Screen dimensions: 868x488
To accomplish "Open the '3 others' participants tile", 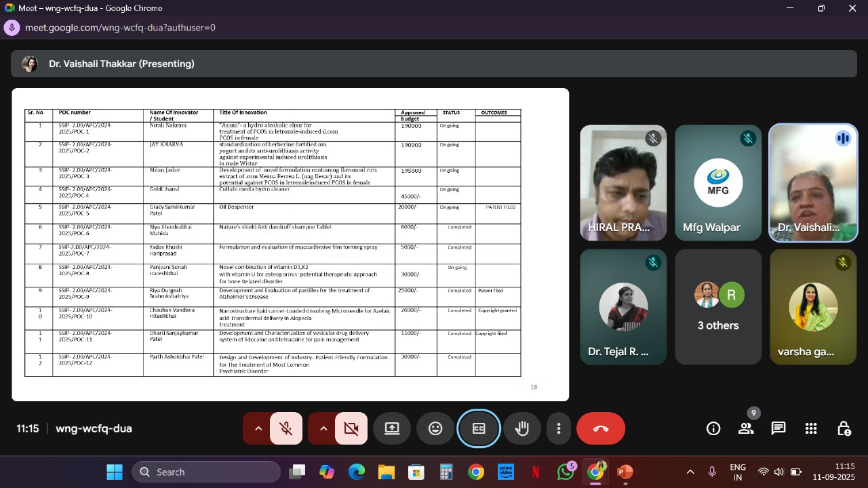I will coord(718,307).
